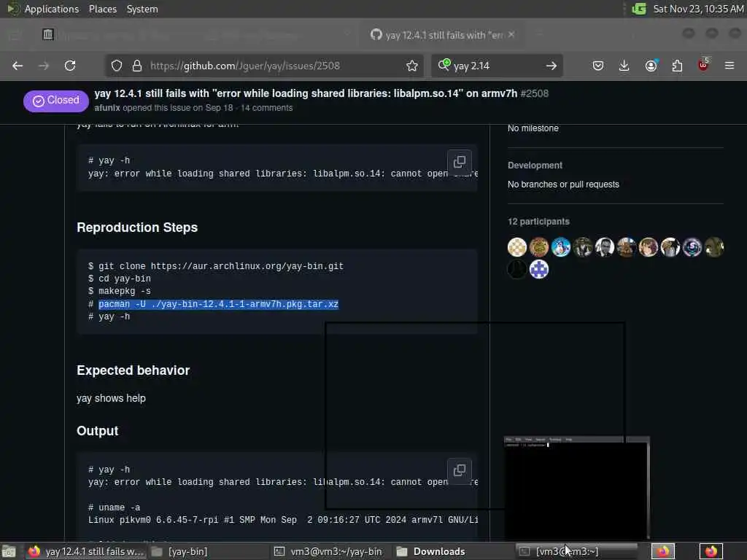Click the second participant avatar
The width and height of the screenshot is (747, 560).
[539, 247]
